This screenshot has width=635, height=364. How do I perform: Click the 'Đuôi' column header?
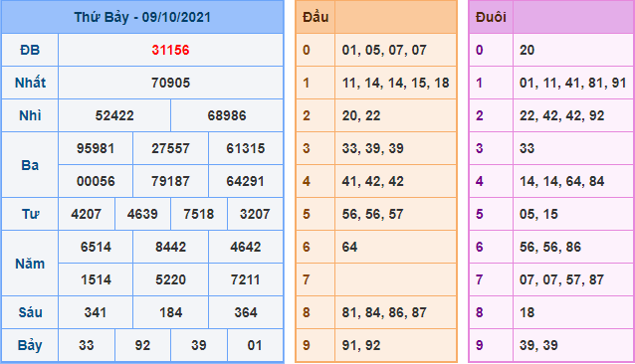click(x=491, y=17)
